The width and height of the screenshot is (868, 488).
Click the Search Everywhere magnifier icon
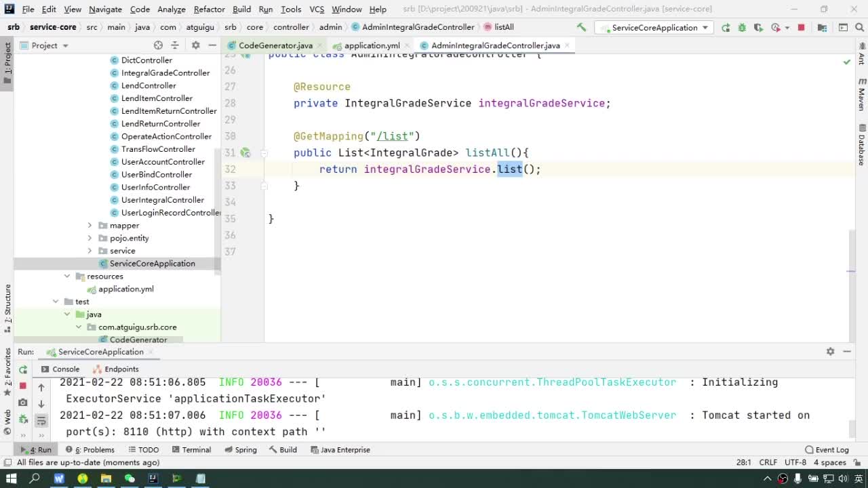pos(859,27)
